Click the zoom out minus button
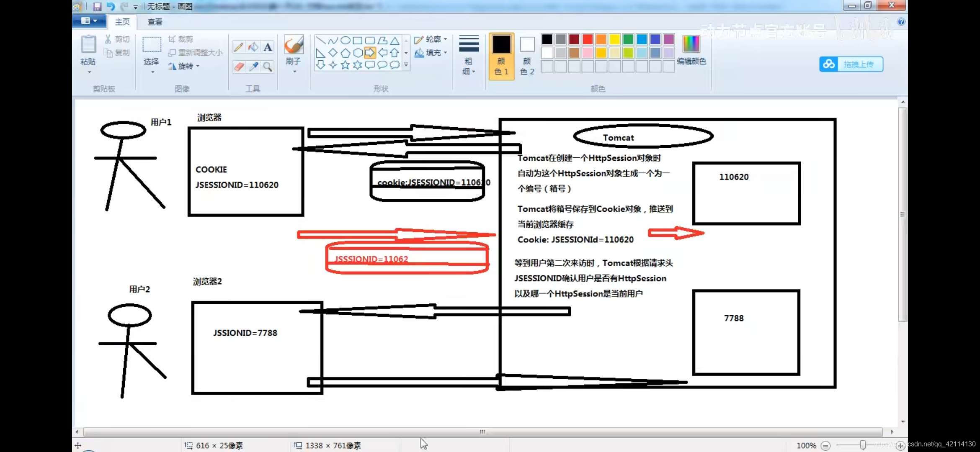The width and height of the screenshot is (980, 452). click(825, 446)
